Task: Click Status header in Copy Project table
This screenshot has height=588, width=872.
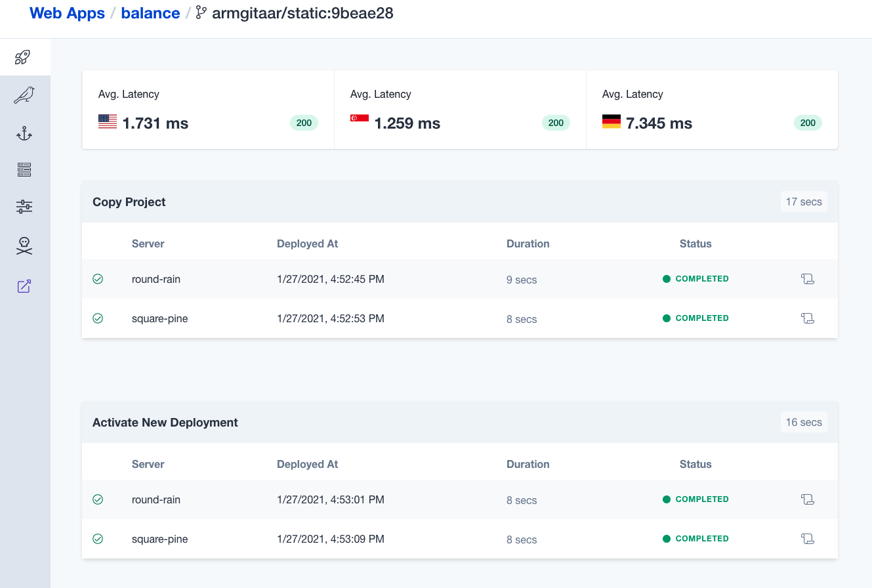Action: [x=696, y=243]
